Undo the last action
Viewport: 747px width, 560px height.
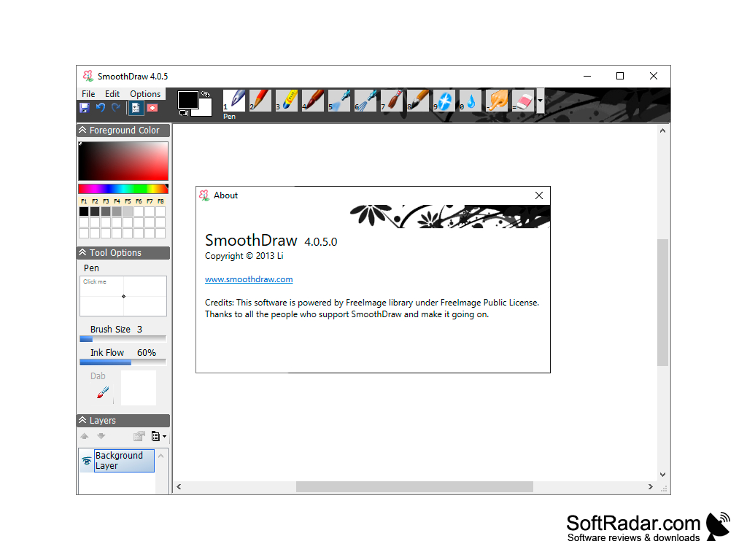click(x=101, y=108)
